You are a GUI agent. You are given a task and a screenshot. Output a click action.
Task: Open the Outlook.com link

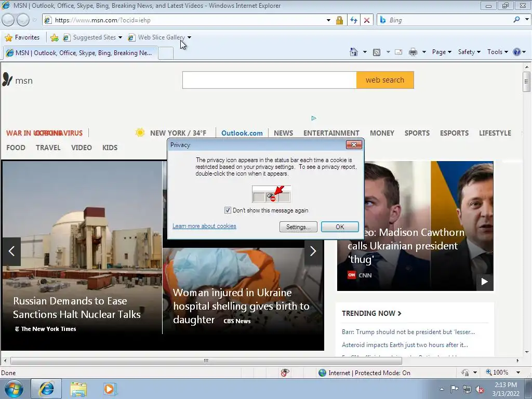tap(242, 133)
